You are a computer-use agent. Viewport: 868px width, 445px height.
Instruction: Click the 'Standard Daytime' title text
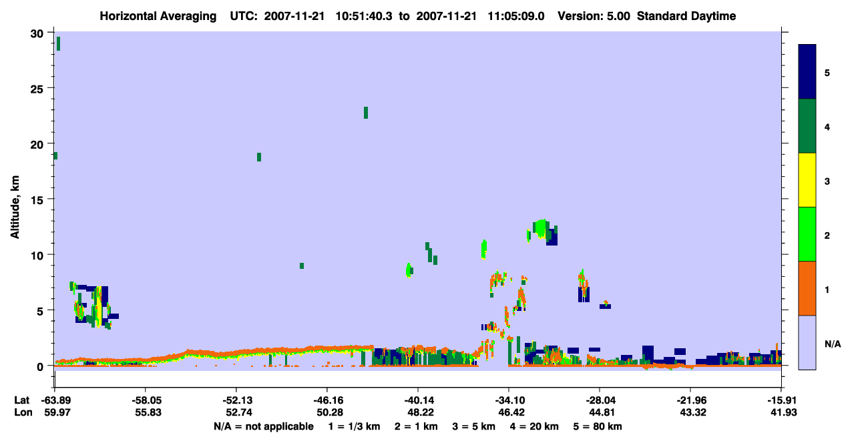coord(686,16)
